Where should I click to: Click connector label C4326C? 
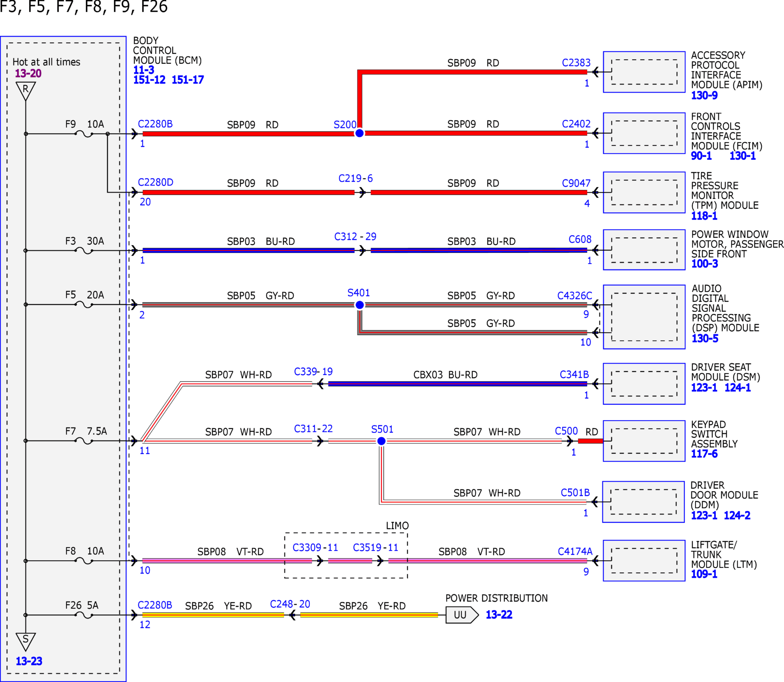pyautogui.click(x=575, y=296)
